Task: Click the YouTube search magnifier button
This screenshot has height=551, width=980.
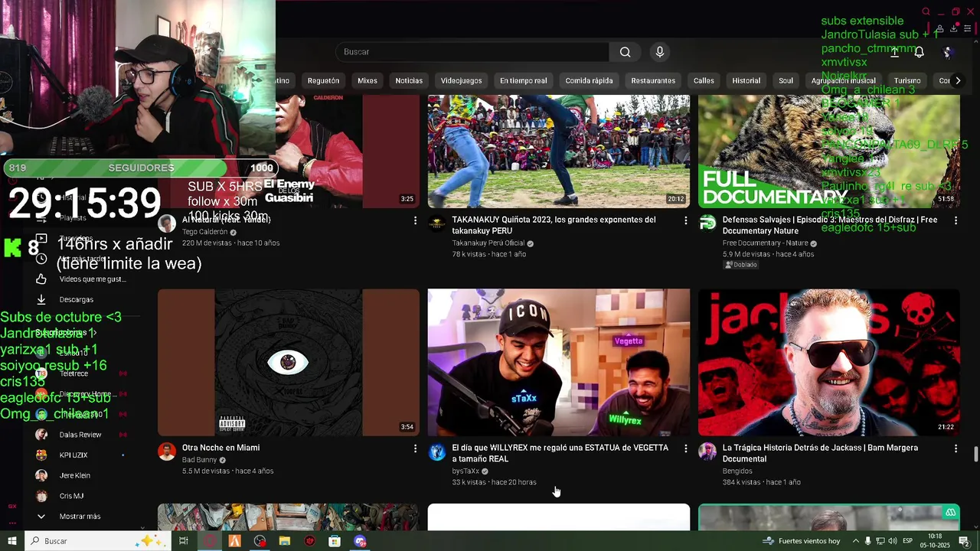Action: [626, 52]
